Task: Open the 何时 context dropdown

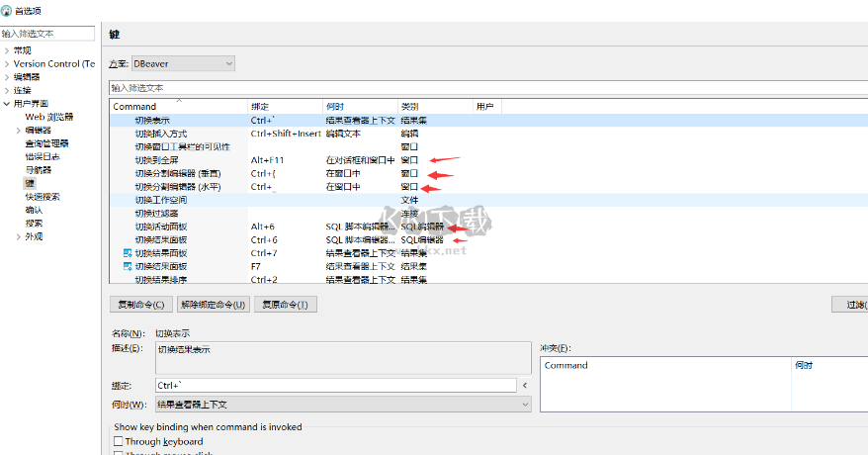Action: pyautogui.click(x=342, y=405)
